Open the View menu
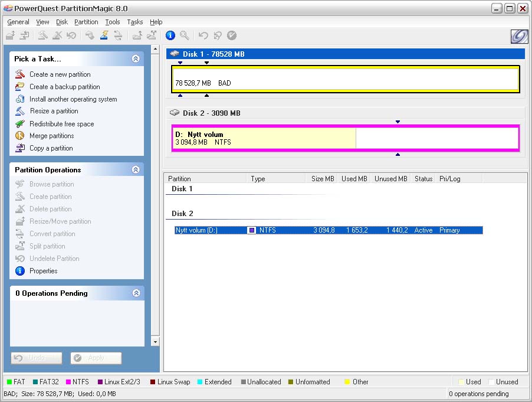 (42, 22)
